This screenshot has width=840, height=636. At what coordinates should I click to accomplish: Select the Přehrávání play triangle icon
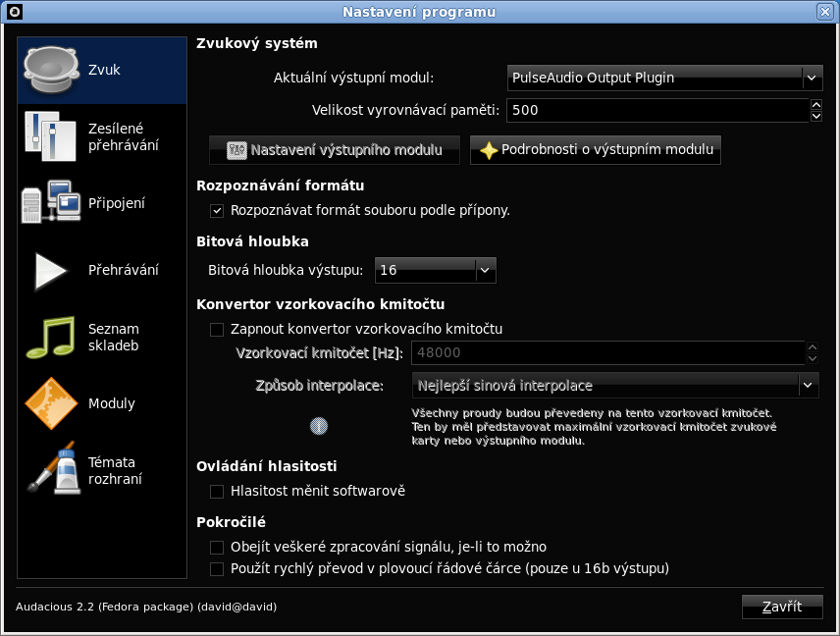(51, 270)
